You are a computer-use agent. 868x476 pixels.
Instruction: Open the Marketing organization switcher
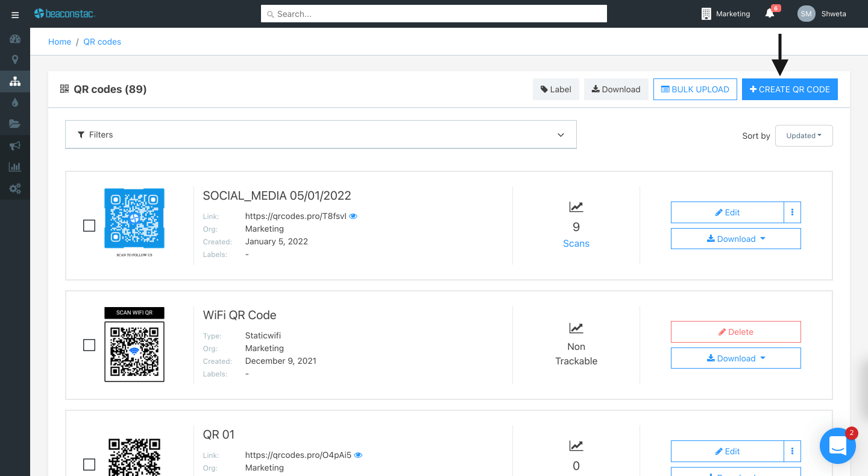[x=726, y=14]
